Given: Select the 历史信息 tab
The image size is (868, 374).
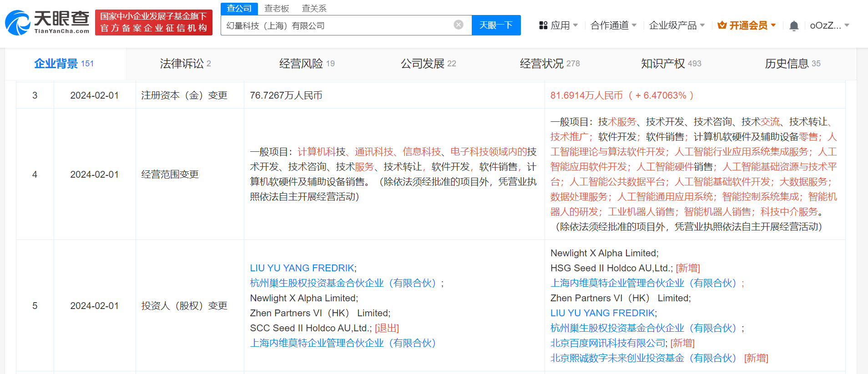Looking at the screenshot, I should pyautogui.click(x=793, y=64).
